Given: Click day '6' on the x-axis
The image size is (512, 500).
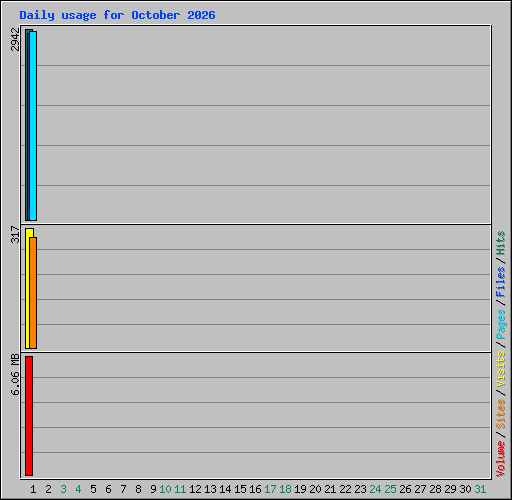Looking at the screenshot, I should 108,489.
